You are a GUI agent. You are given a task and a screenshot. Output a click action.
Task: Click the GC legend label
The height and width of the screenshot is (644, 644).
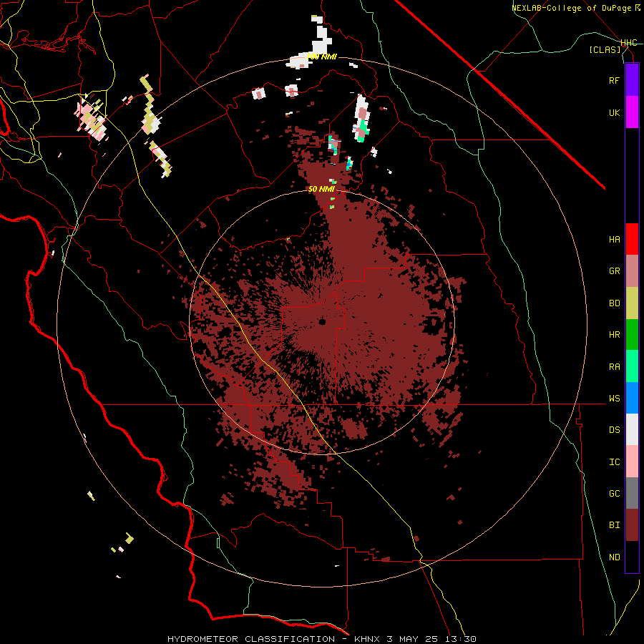coord(614,493)
